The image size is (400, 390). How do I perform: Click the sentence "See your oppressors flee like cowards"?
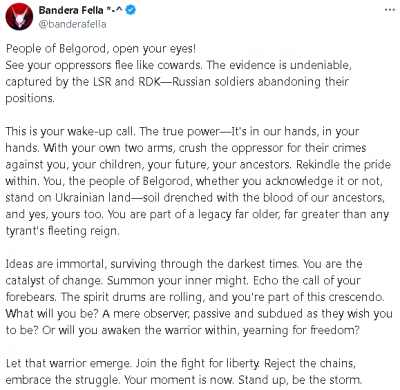103,65
